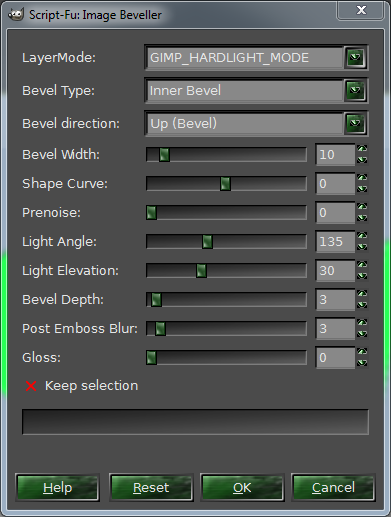391x517 pixels.
Task: Increase Light Elevation with up arrow
Action: (362, 264)
